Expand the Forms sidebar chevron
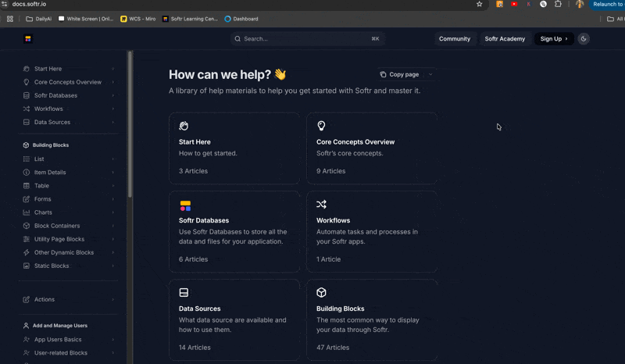This screenshot has width=625, height=364. 113,199
